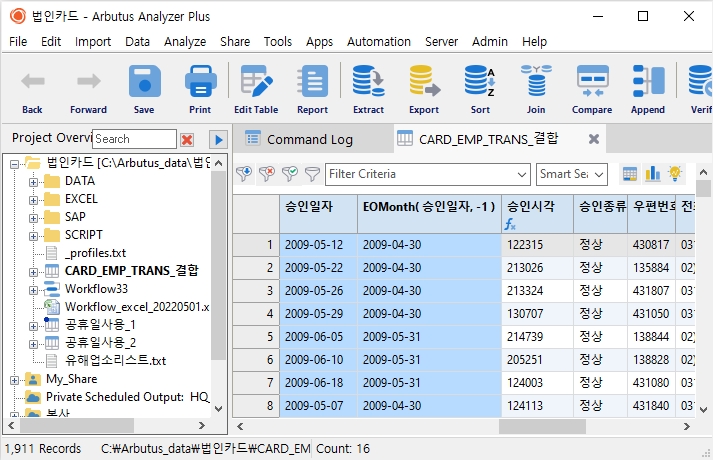Open the Automation menu
This screenshot has height=460, width=713.
tap(379, 41)
